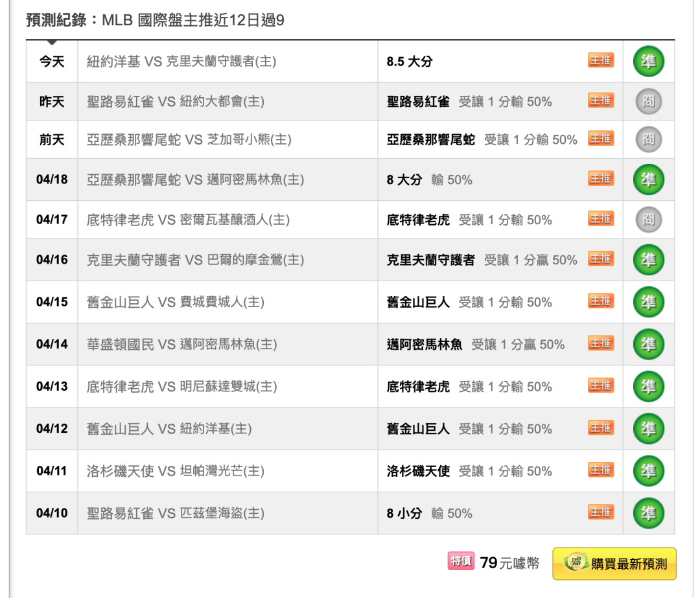The image size is (700, 598).
Task: Click the gray result icon in the 前天 row
Action: pyautogui.click(x=649, y=140)
